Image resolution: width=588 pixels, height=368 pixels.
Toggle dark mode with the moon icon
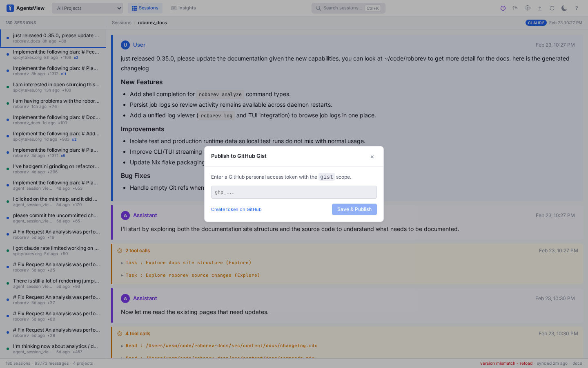564,8
